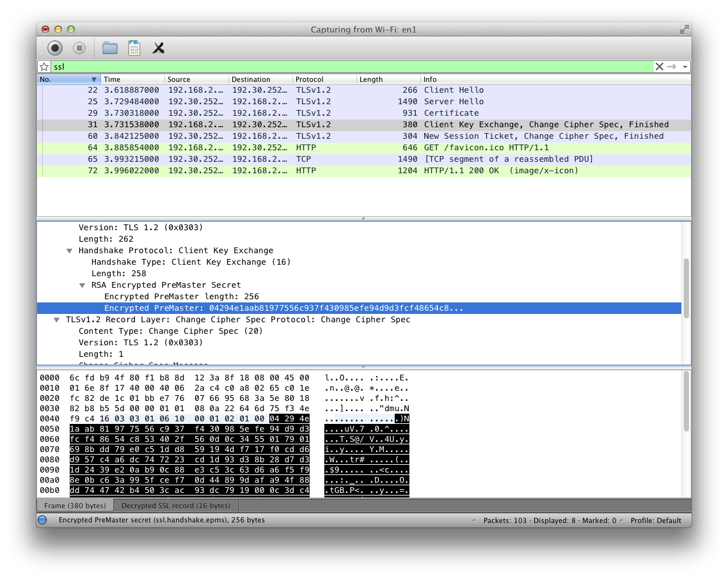Image resolution: width=728 pixels, height=578 pixels.
Task: Select 'Length: 262' detail line
Action: (106, 239)
